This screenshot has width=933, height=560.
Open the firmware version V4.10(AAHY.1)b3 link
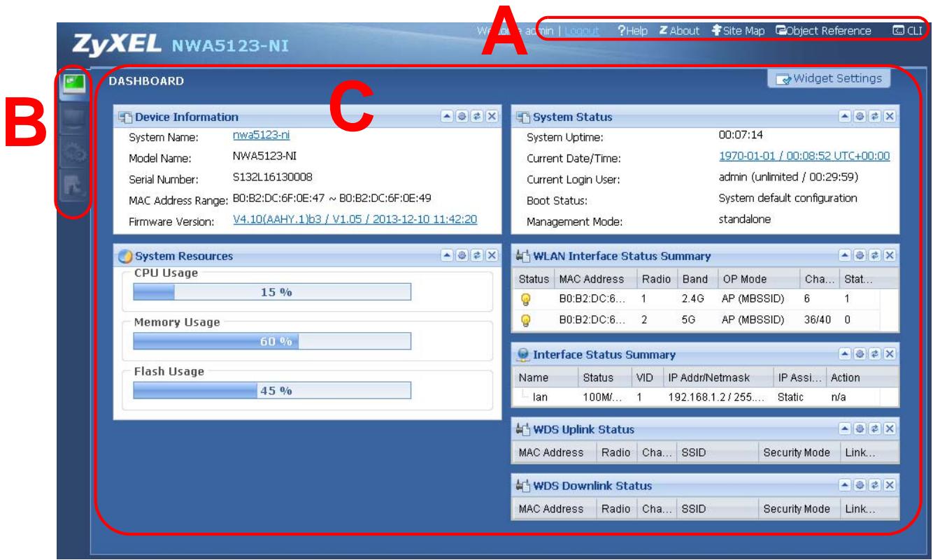[355, 220]
